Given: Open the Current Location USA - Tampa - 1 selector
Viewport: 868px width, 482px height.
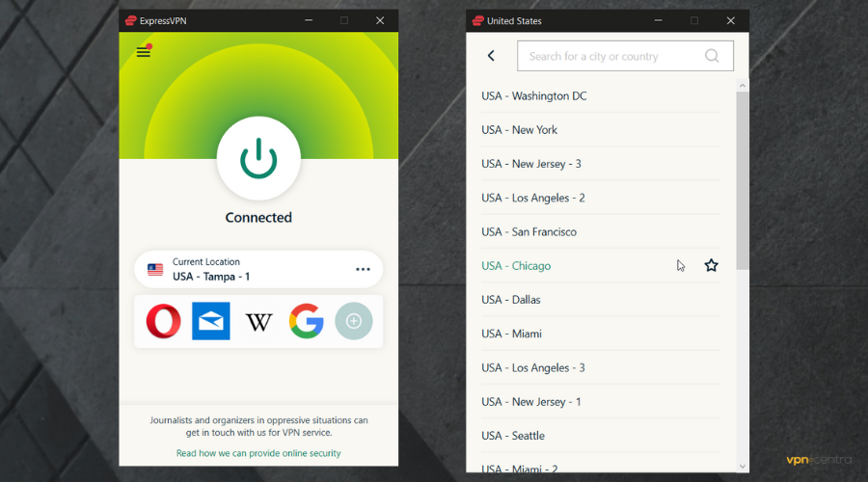Looking at the screenshot, I should (258, 270).
